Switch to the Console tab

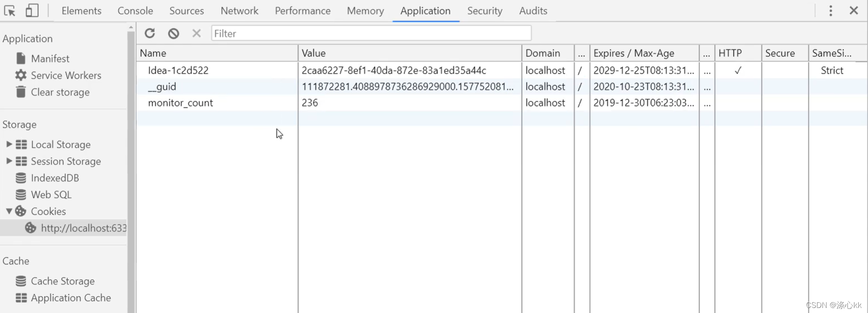pyautogui.click(x=135, y=11)
